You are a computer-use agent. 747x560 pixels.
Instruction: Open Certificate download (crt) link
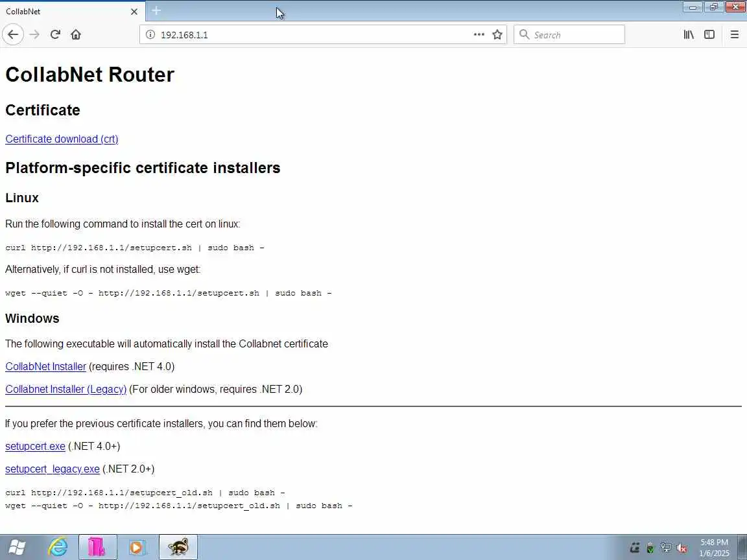coord(62,139)
